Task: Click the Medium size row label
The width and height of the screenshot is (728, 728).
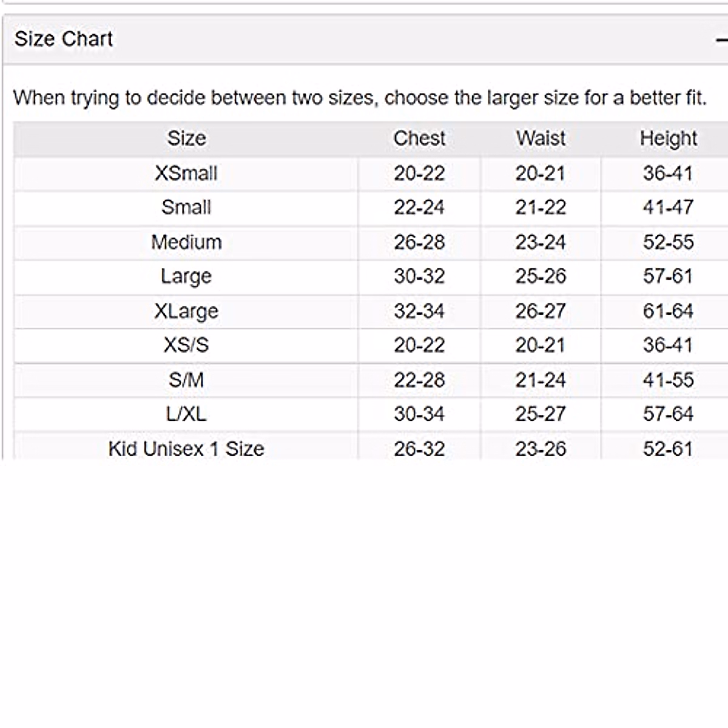Action: click(x=186, y=242)
